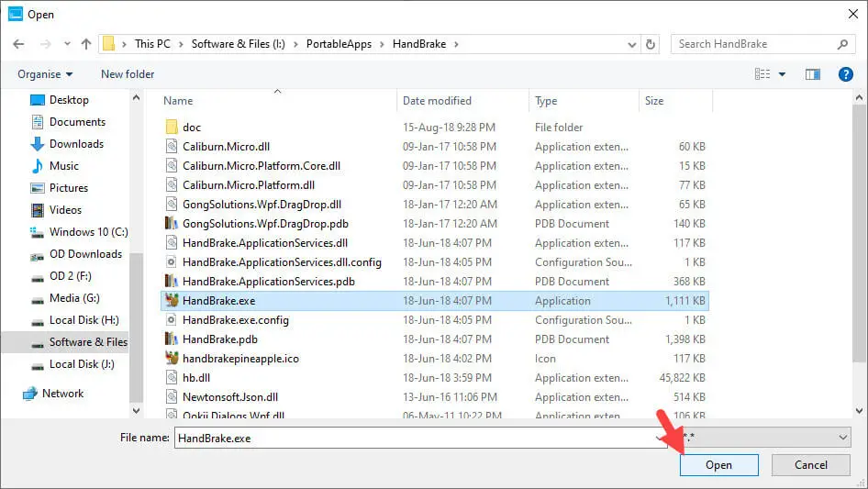The height and width of the screenshot is (489, 868).
Task: Select Network in navigation pane
Action: point(62,394)
